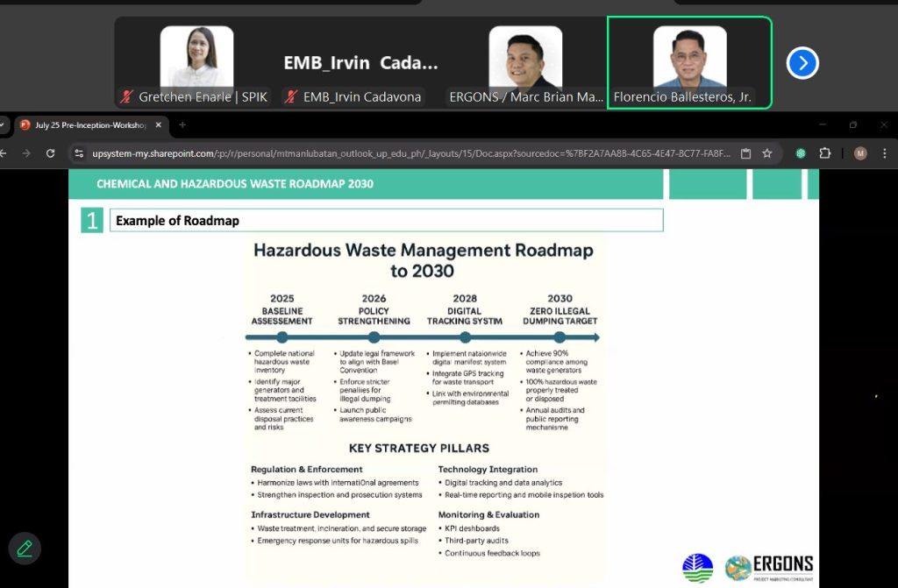Click the clipboard icon in the address bar
This screenshot has height=588, width=898.
coord(745,153)
